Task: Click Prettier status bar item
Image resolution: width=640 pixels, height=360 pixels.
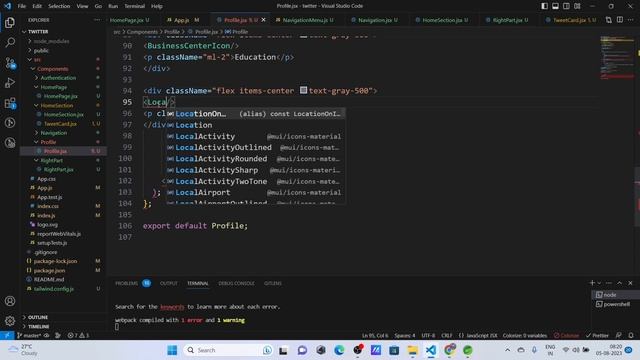Action: pos(597,336)
